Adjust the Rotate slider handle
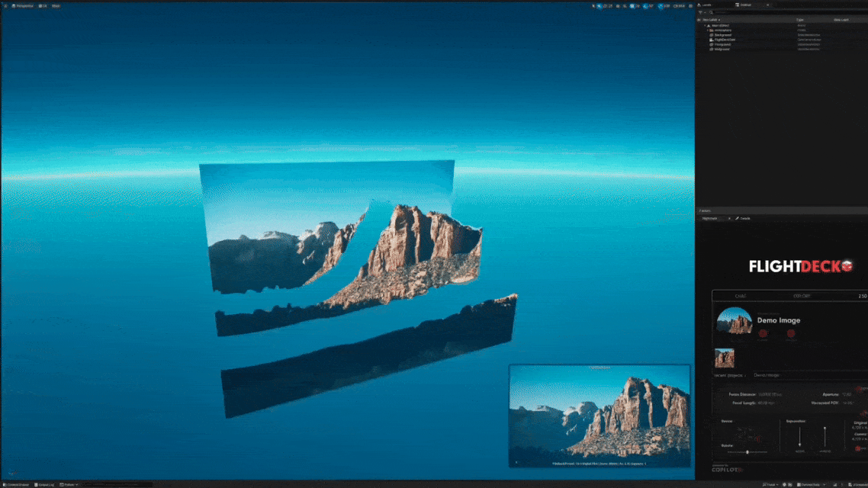This screenshot has height=488, width=868. (747, 452)
